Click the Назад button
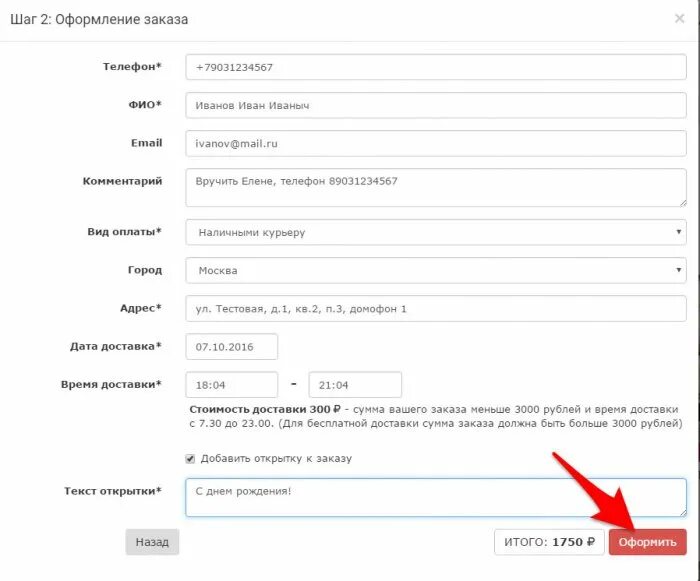Screen dimensions: 700x581 point(152,542)
